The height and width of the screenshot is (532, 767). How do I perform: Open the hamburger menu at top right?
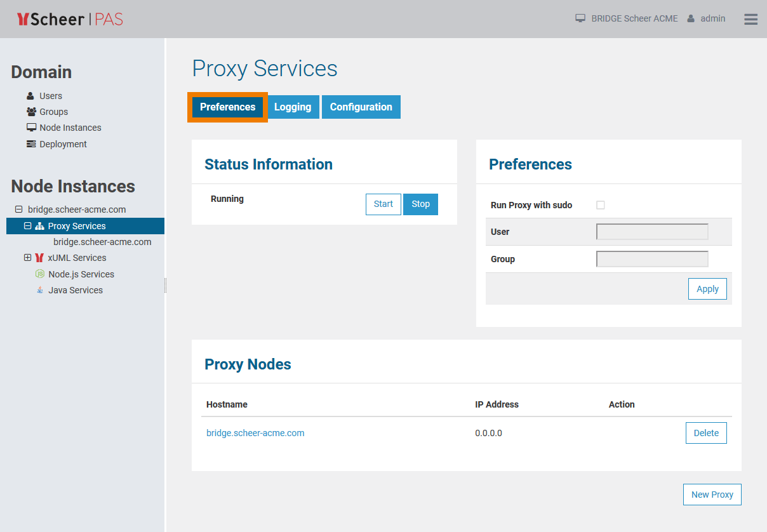point(750,19)
